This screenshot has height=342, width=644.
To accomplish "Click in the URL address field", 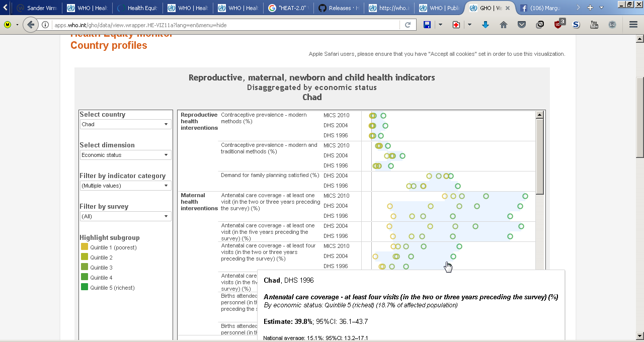I will (x=226, y=25).
